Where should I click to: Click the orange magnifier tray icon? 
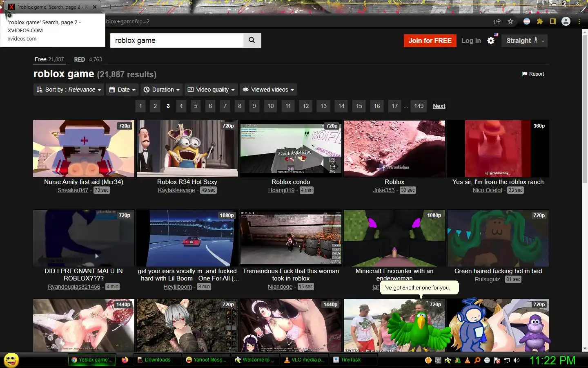click(x=477, y=360)
